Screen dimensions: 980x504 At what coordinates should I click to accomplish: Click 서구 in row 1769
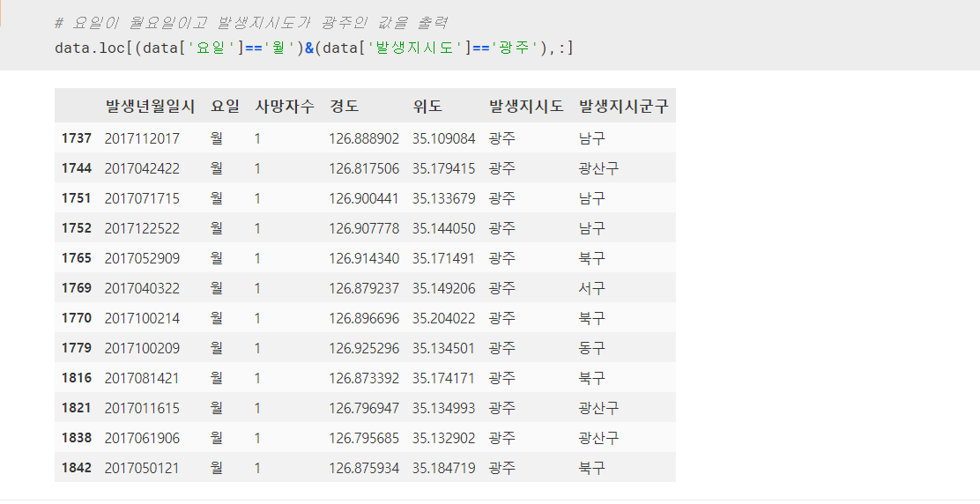[x=592, y=288]
